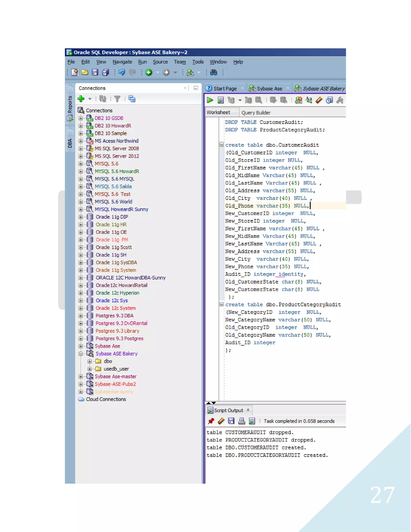Collapse the ProductCategoryAudit code fold marker

pos(221,304)
